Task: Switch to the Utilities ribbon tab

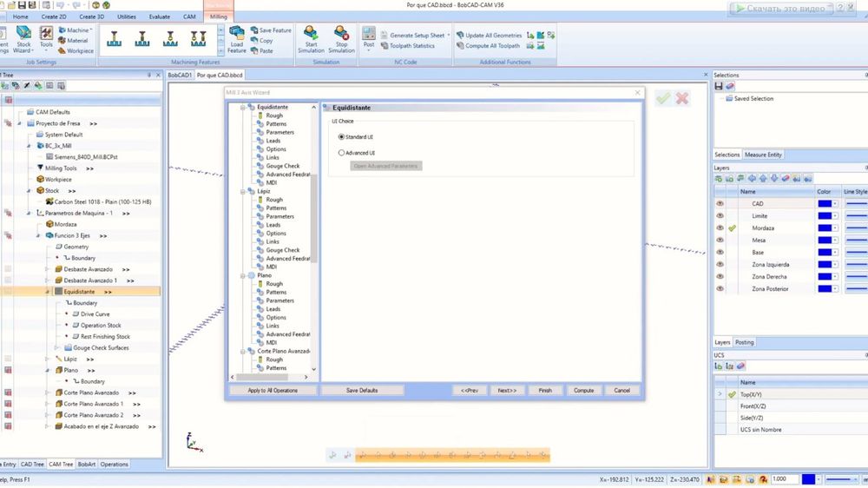Action: [x=127, y=16]
